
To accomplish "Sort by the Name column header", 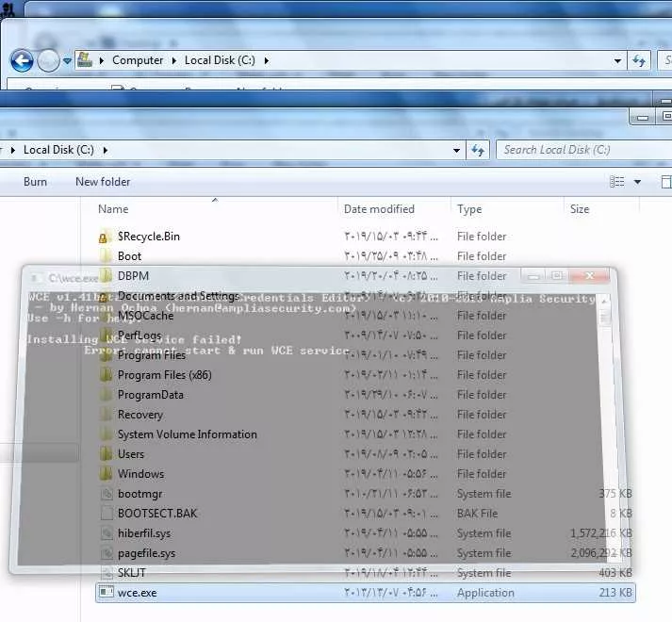I will pyautogui.click(x=113, y=209).
